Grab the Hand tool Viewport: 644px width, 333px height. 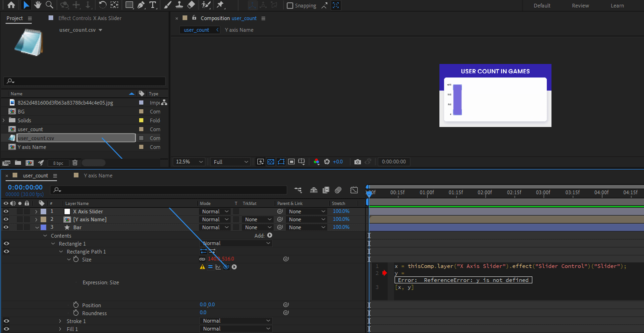point(38,5)
